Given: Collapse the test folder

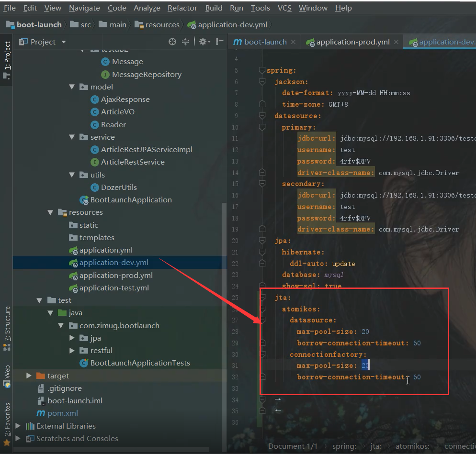Looking at the screenshot, I should [x=39, y=300].
